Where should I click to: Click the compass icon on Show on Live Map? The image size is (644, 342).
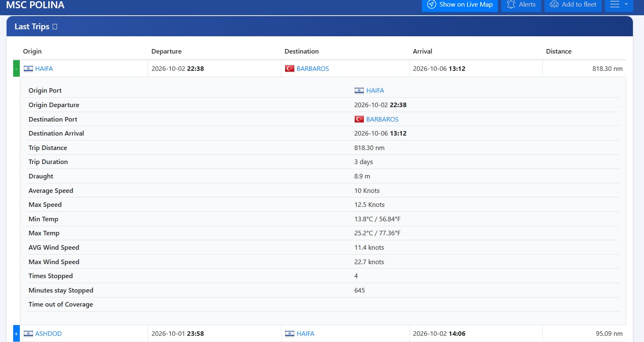(x=432, y=5)
